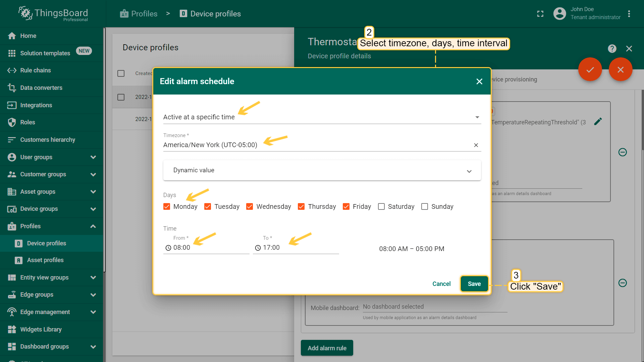Select all device profiles header checkbox
Image resolution: width=644 pixels, height=362 pixels.
point(121,73)
